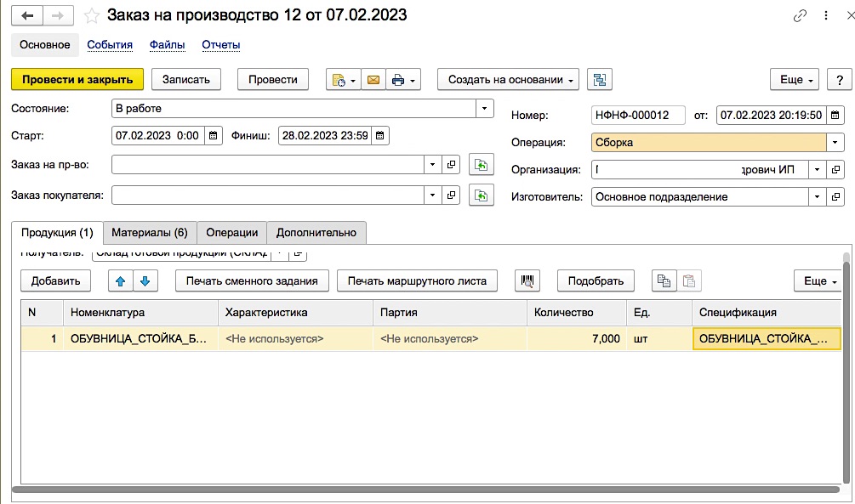Go back with the left arrow button
Viewport: 855px width, 504px height.
(x=27, y=16)
